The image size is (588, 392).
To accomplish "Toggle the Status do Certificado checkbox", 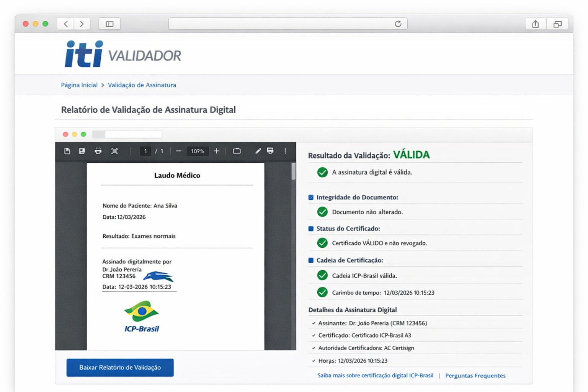I will (310, 228).
